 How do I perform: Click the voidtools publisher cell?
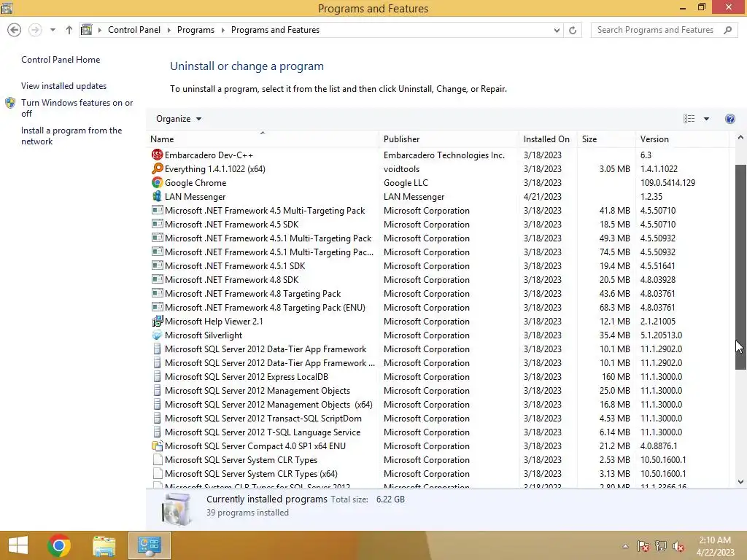(x=402, y=168)
